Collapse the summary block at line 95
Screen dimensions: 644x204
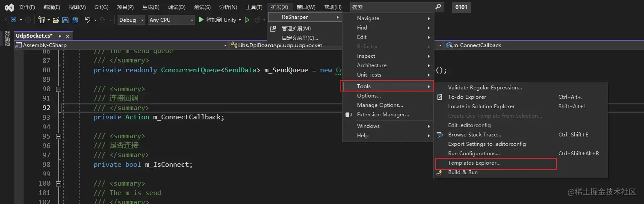tap(59, 136)
